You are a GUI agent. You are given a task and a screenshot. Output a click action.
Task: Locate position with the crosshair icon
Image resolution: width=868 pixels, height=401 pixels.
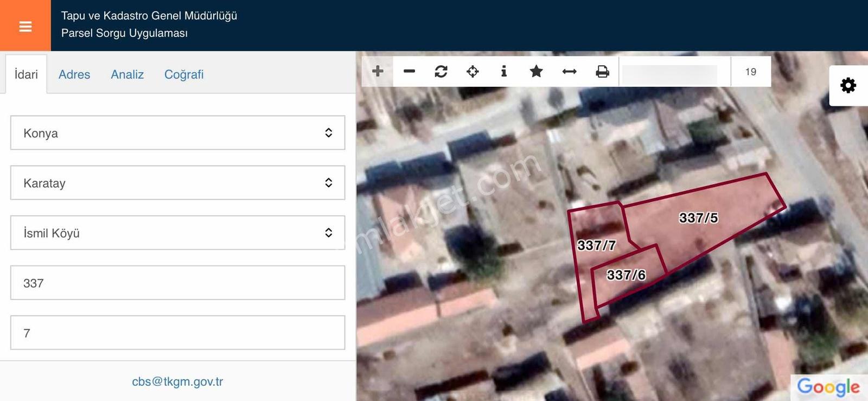(473, 71)
